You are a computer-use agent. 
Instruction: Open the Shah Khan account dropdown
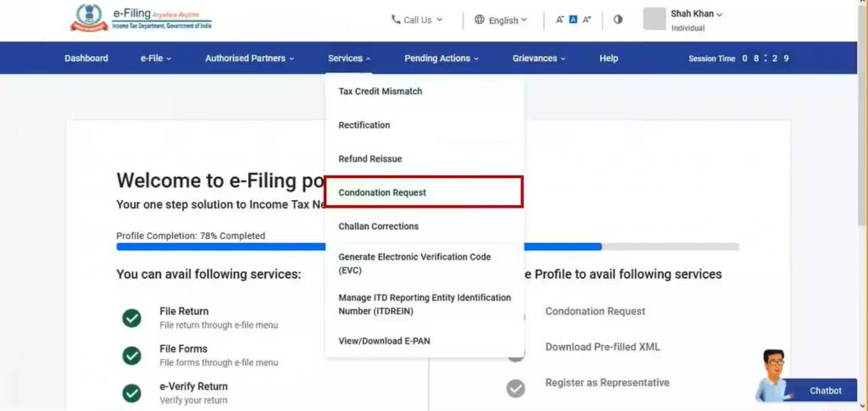[x=697, y=14]
